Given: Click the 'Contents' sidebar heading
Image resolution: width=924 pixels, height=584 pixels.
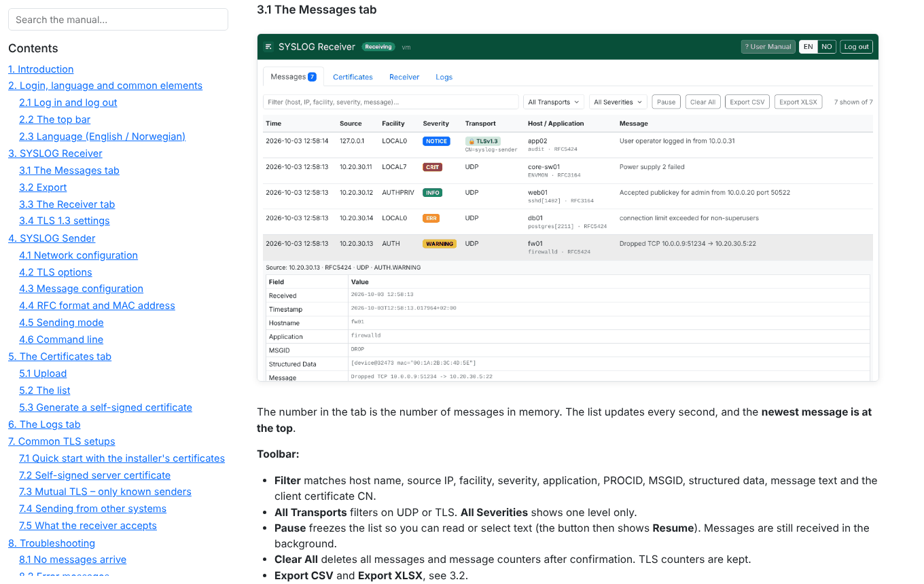Looking at the screenshot, I should coord(33,48).
